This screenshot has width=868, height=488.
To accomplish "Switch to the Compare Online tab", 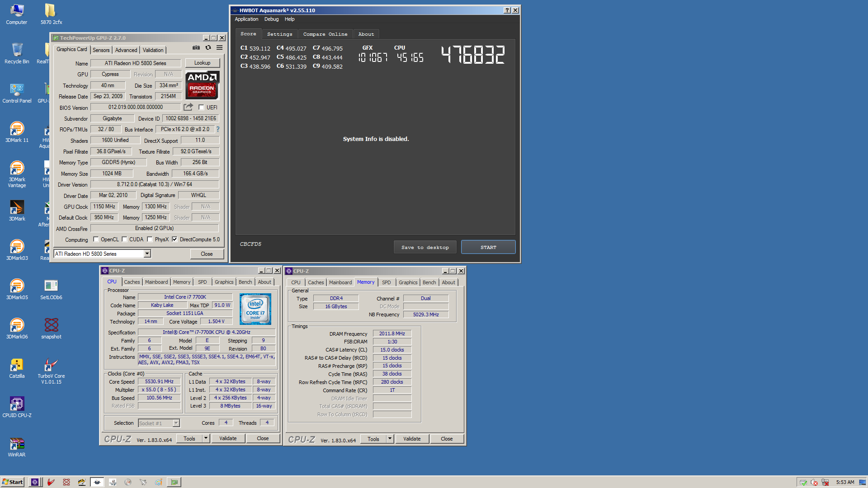I will (325, 34).
